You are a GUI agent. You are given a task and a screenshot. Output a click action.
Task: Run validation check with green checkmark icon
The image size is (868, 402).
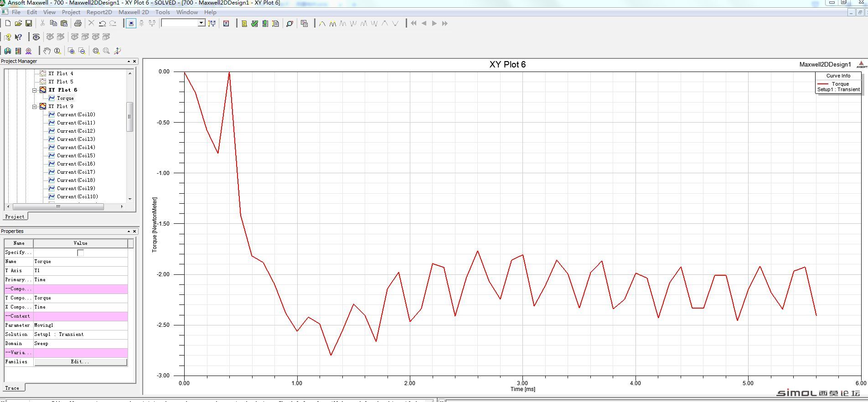tap(254, 23)
